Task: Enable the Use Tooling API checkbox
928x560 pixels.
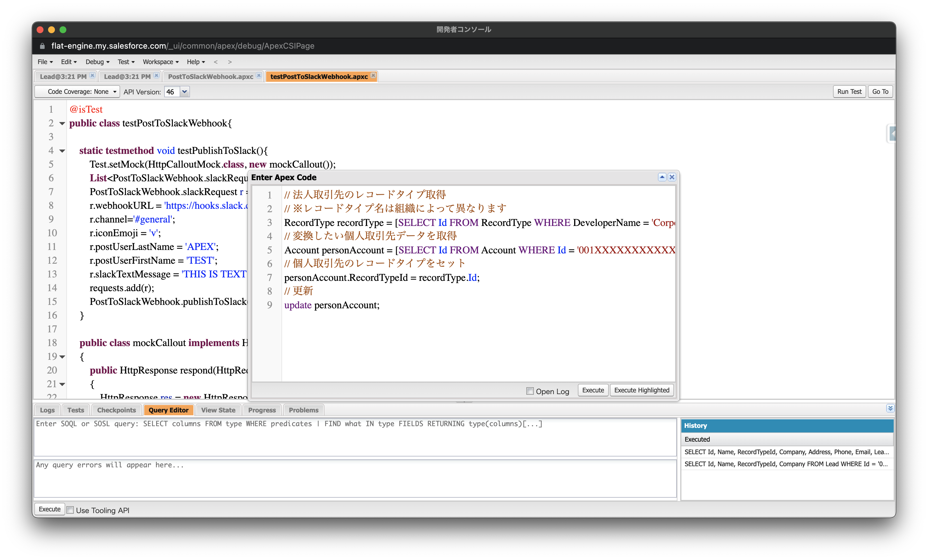Action: [70, 510]
